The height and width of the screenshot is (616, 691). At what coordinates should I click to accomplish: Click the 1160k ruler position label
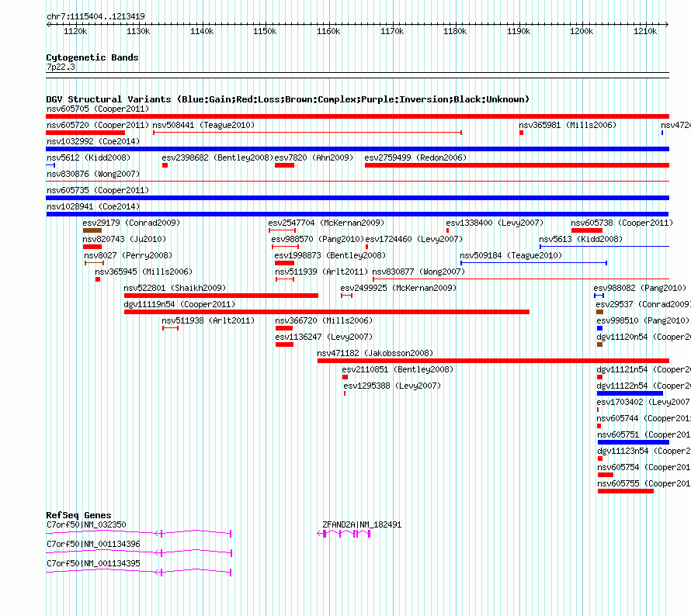[x=328, y=31]
